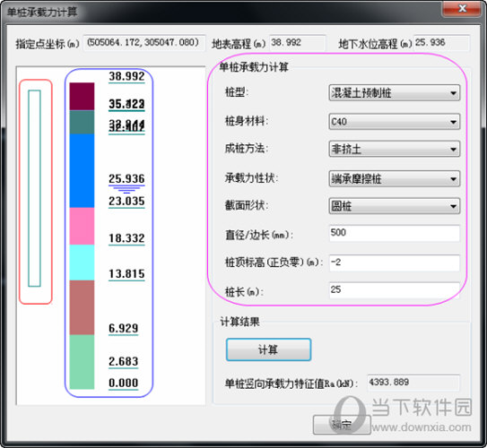
Task: Select the dark maroon top soil layer
Action: (82, 97)
